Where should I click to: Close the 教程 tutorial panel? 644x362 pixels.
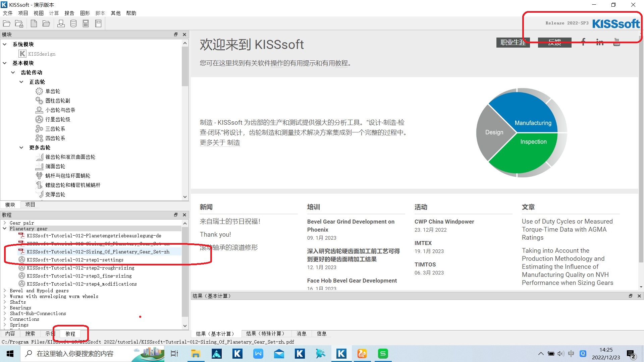pyautogui.click(x=184, y=215)
